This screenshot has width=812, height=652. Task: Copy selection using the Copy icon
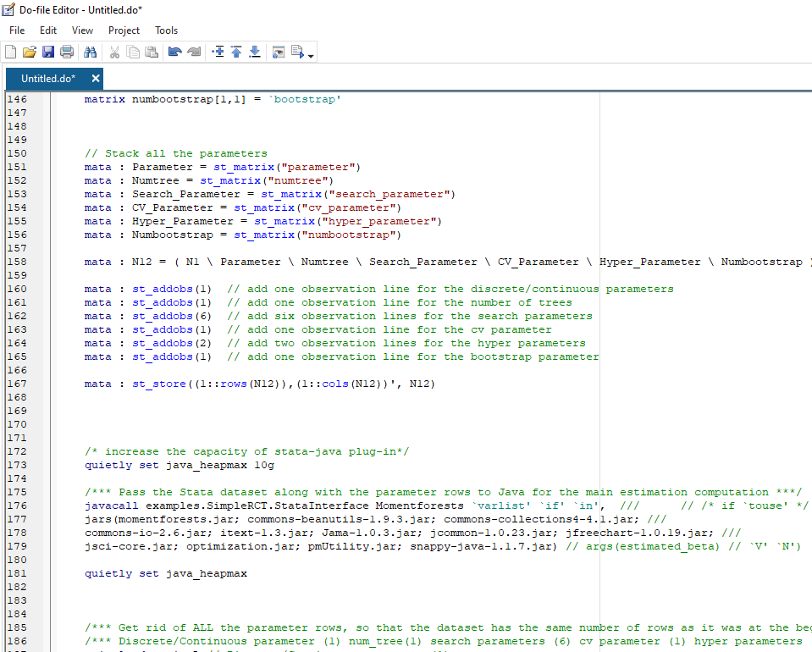click(x=133, y=52)
